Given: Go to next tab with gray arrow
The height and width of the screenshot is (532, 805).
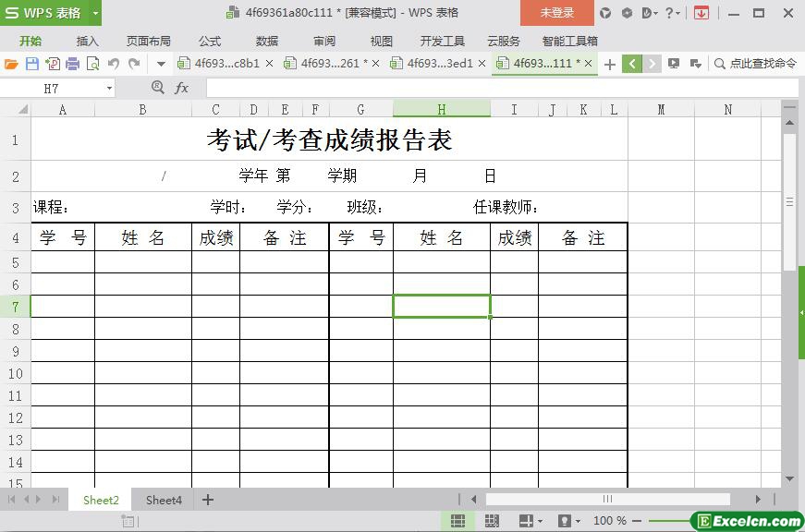Looking at the screenshot, I should click(652, 64).
